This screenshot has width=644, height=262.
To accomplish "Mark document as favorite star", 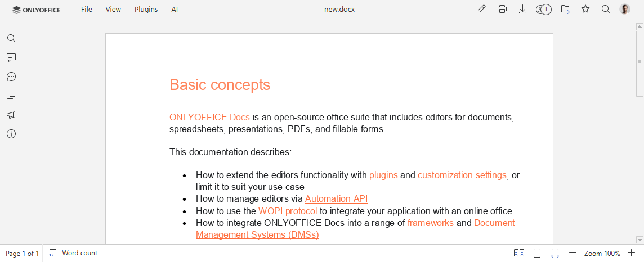I will (x=585, y=9).
